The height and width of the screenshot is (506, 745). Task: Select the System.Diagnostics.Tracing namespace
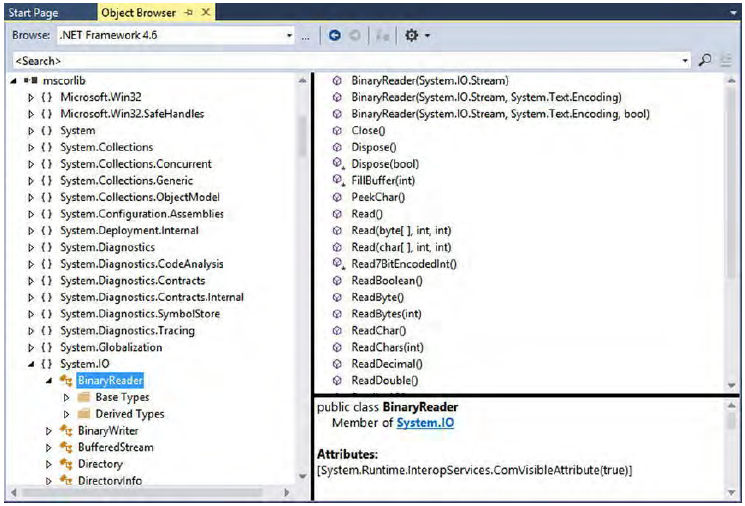click(127, 330)
